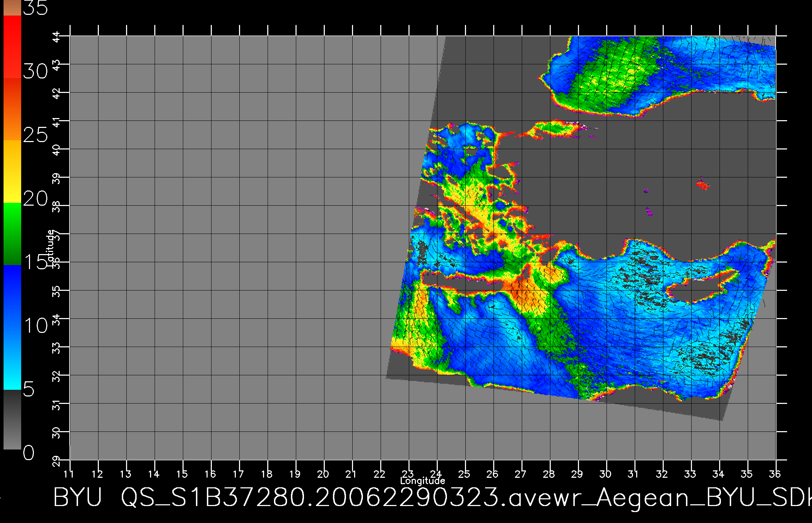Image resolution: width=812 pixels, height=523 pixels.
Task: Click longitude axis tick label 13
Action: pyautogui.click(x=125, y=474)
